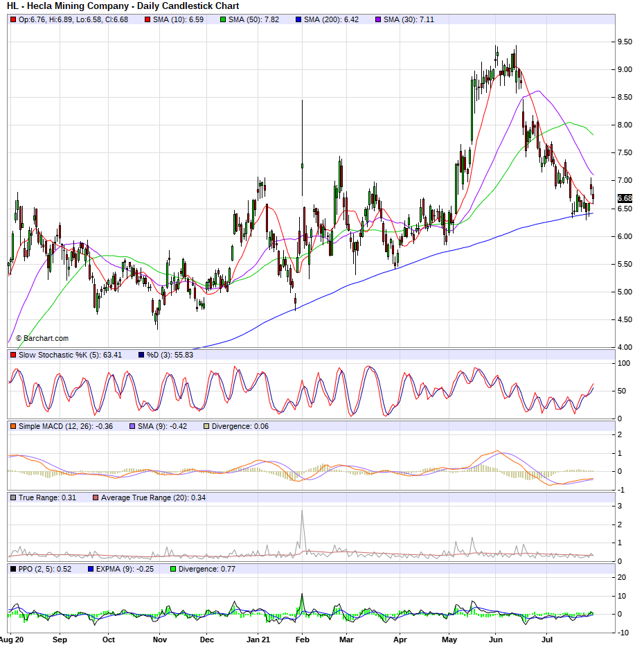The image size is (644, 661).
Task: Click the red OHLC legend swatch
Action: [x=13, y=20]
